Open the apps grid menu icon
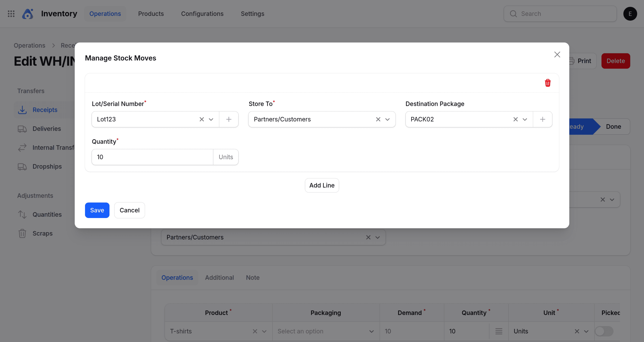This screenshot has height=342, width=644. (x=11, y=14)
